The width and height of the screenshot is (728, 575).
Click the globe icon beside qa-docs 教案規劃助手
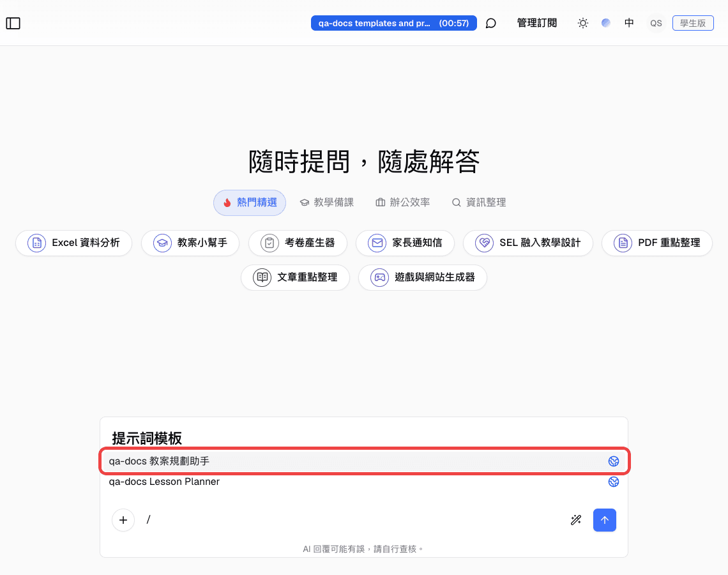click(x=613, y=461)
